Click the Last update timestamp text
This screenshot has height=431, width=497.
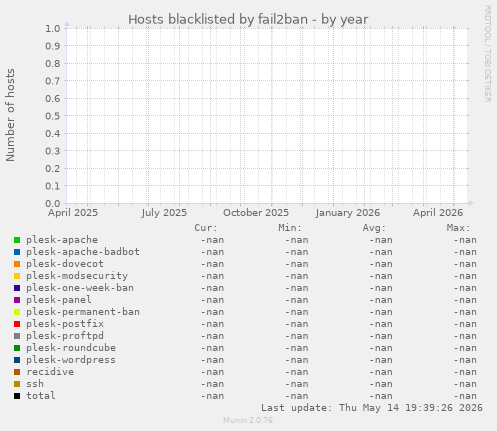(x=372, y=408)
